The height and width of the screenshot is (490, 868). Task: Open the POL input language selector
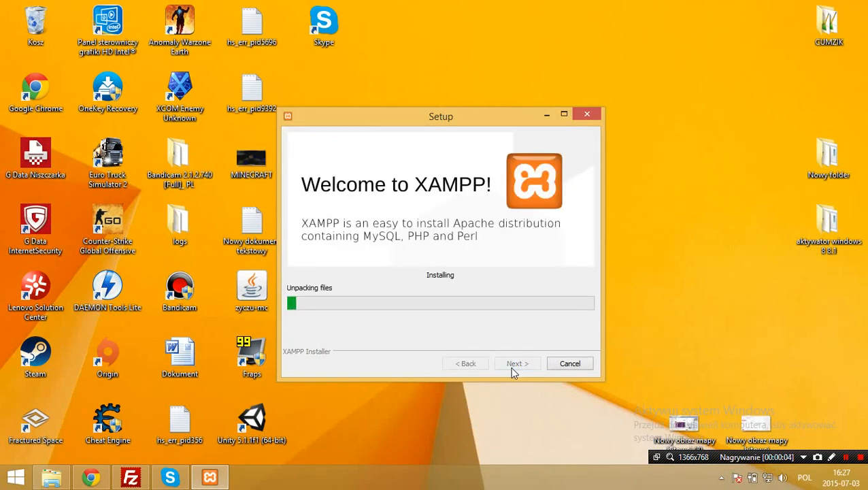tap(804, 478)
